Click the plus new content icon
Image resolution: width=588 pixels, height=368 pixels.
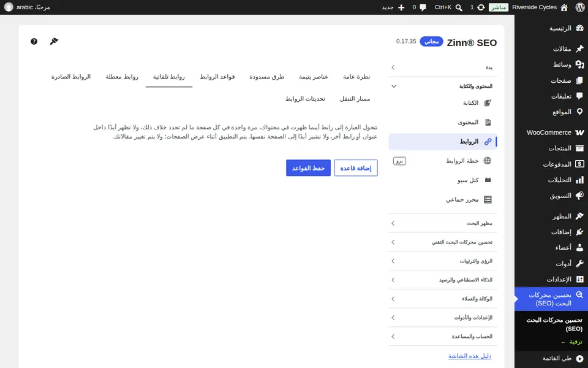pyautogui.click(x=401, y=7)
